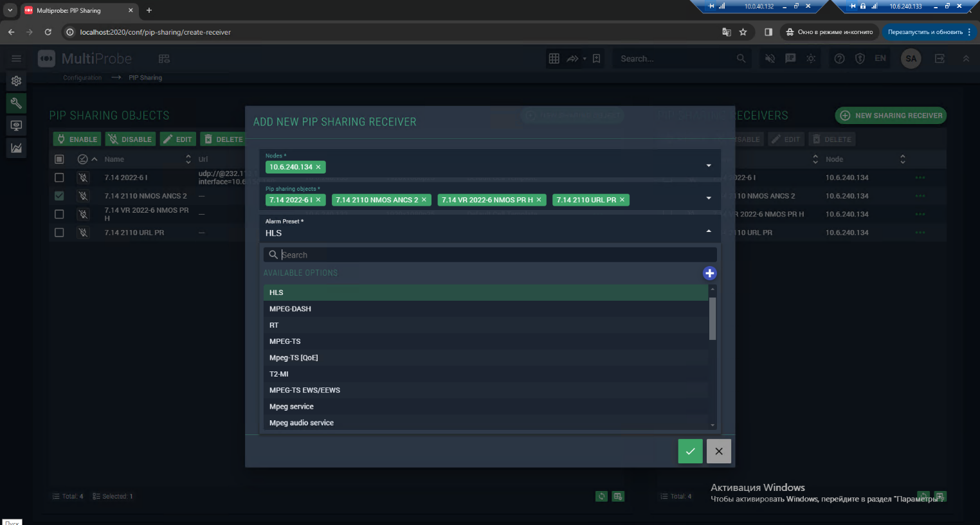Screen dimensions: 980x525
Task: Click the blue plus add preset icon
Action: point(709,273)
